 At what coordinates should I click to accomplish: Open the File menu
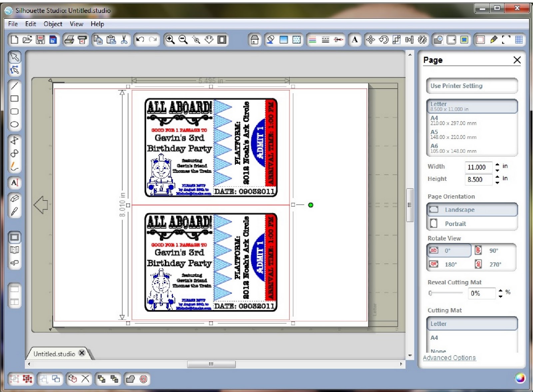point(13,24)
